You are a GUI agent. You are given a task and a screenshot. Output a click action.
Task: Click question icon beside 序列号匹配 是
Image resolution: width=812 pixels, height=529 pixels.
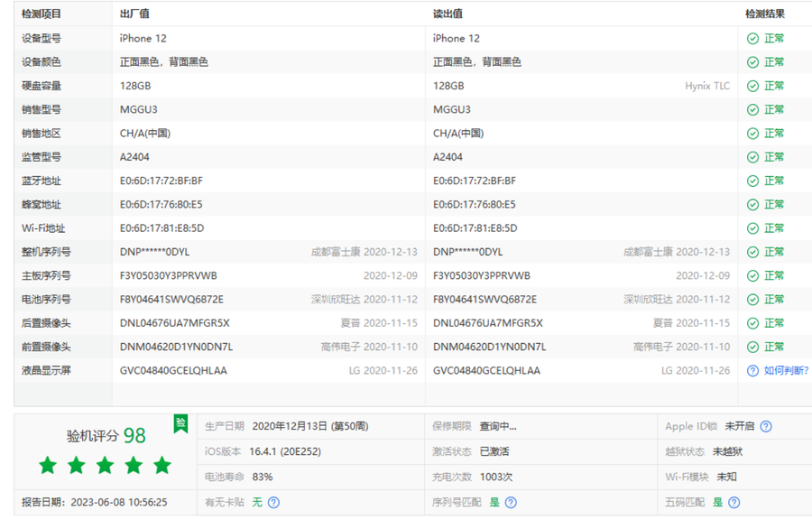pos(511,503)
